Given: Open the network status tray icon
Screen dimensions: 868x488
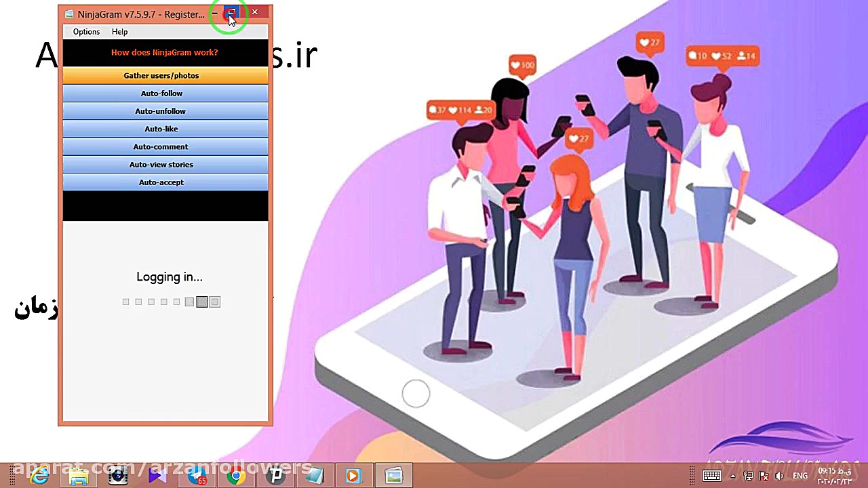Looking at the screenshot, I should [748, 476].
